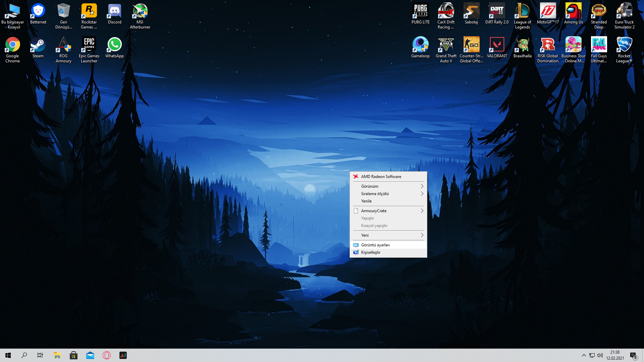The height and width of the screenshot is (362, 644).
Task: Select the RISK Global Domination icon
Action: point(548,50)
